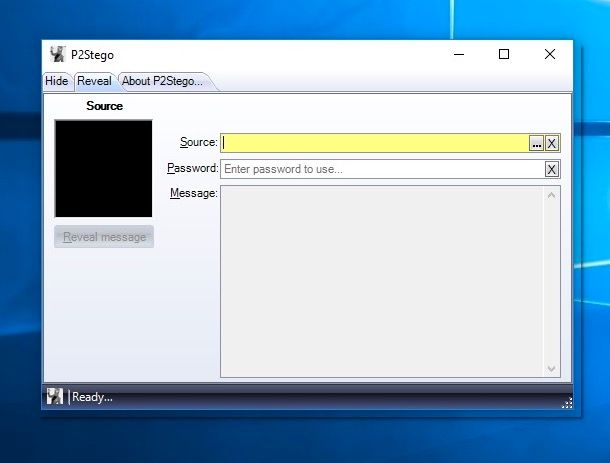Viewport: 610px width, 463px height.
Task: Click the black Source image preview
Action: point(103,168)
